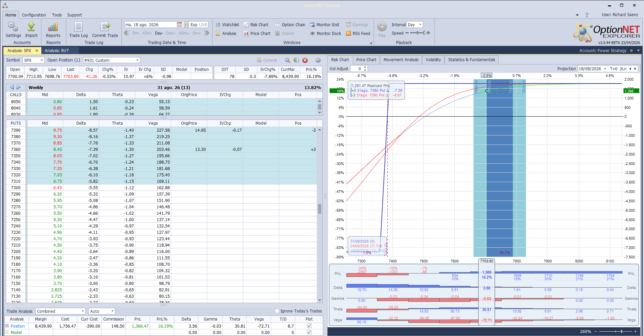Image resolution: width=644 pixels, height=336 pixels.
Task: Step forward one day with Day+
Action: [x=171, y=33]
